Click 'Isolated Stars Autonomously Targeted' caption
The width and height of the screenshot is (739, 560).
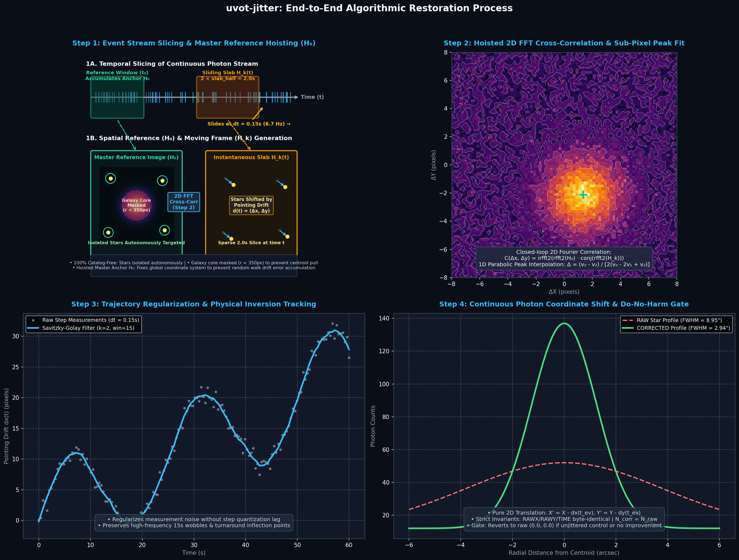click(136, 243)
